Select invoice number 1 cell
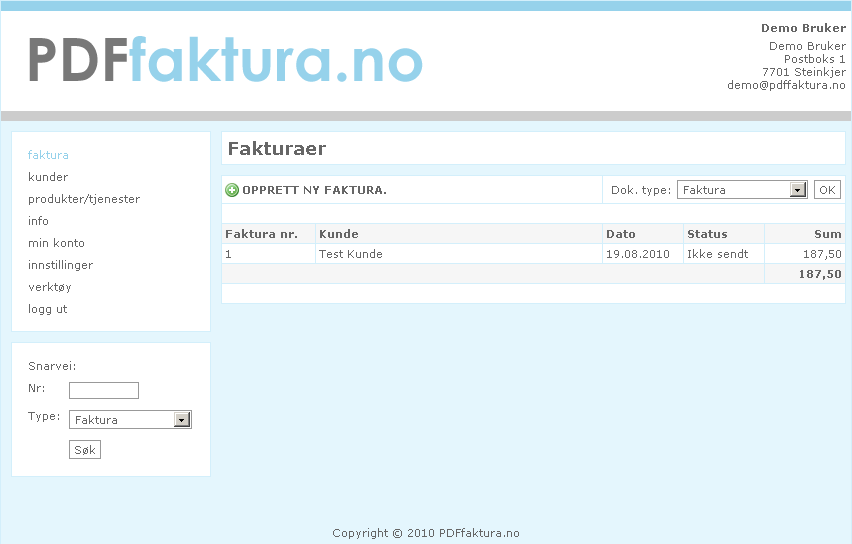The image size is (852, 544). pos(268,254)
